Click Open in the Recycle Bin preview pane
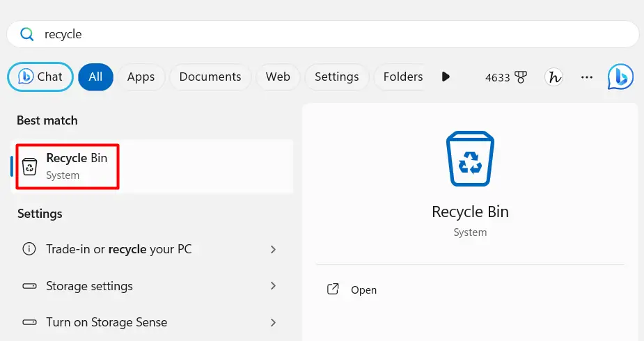This screenshot has height=341, width=644. coord(363,290)
